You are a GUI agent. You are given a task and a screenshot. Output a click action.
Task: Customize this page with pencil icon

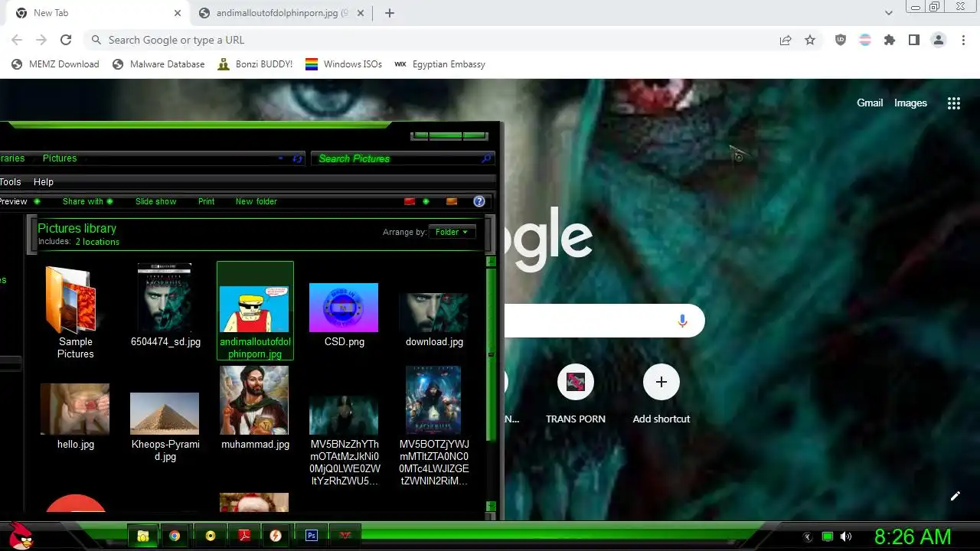[955, 496]
